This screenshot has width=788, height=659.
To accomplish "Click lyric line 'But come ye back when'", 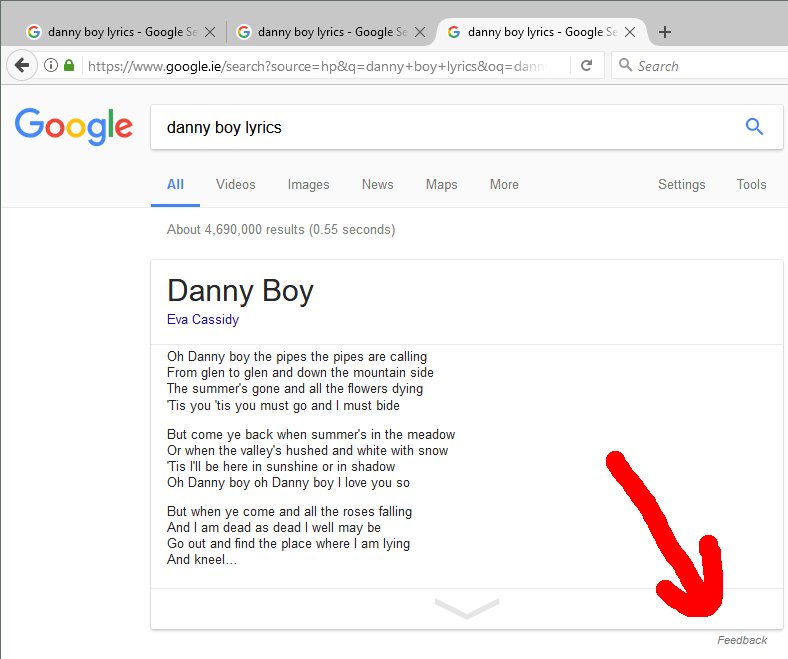I will coord(311,434).
